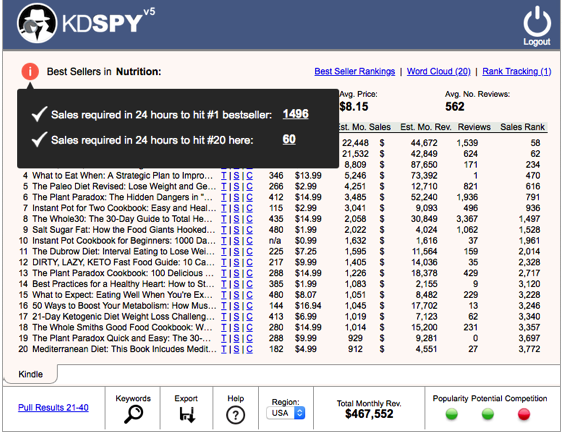Click the red Competition indicator light
This screenshot has width=562, height=434.
click(x=524, y=414)
